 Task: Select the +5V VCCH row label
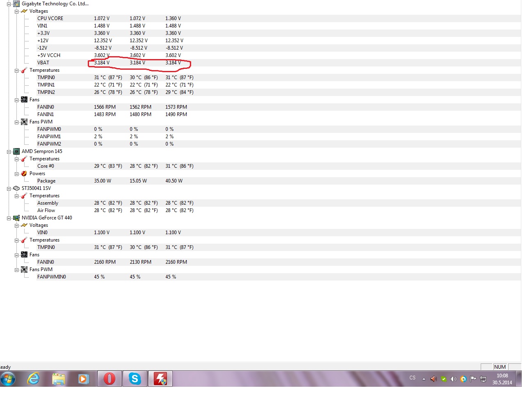coord(49,55)
